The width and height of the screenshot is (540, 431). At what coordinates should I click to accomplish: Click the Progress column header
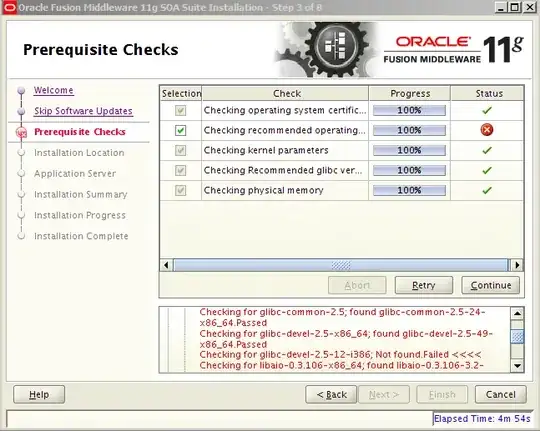tap(410, 94)
